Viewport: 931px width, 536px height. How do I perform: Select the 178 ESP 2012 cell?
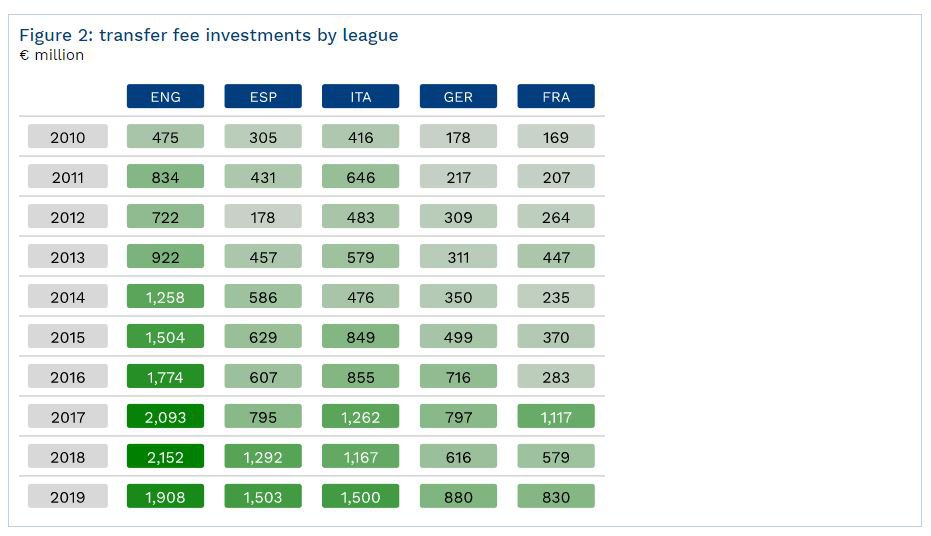(x=263, y=217)
